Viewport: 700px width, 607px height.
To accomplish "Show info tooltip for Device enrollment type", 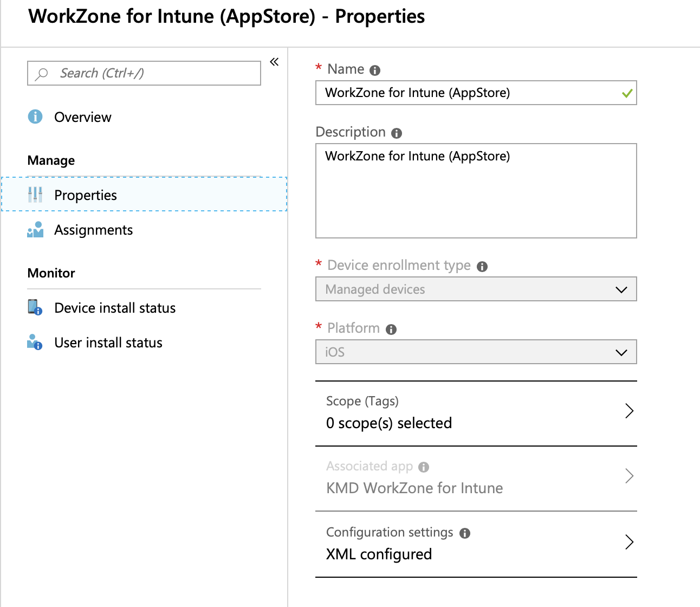I will point(482,267).
